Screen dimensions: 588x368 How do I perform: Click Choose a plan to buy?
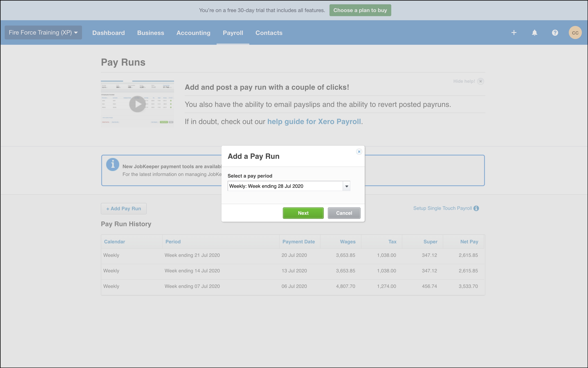360,10
